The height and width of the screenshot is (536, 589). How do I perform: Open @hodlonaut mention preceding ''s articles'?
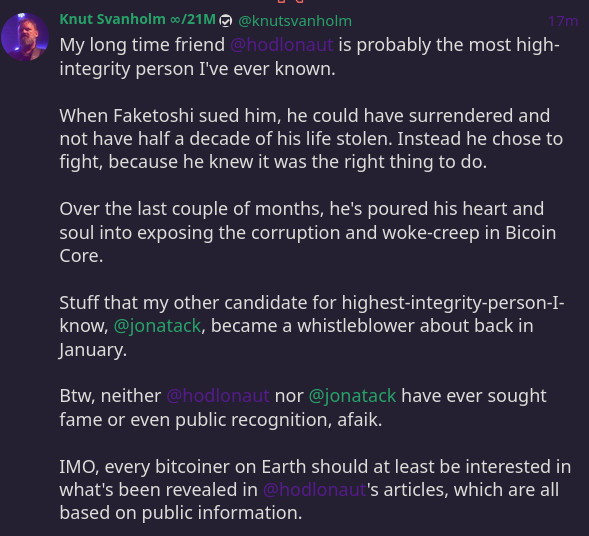tap(314, 490)
